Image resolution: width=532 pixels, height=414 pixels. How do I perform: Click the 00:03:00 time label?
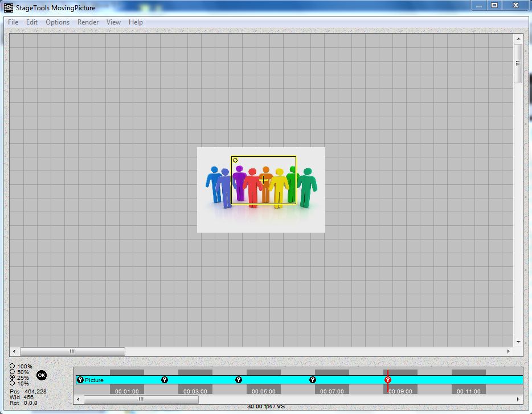click(x=195, y=391)
